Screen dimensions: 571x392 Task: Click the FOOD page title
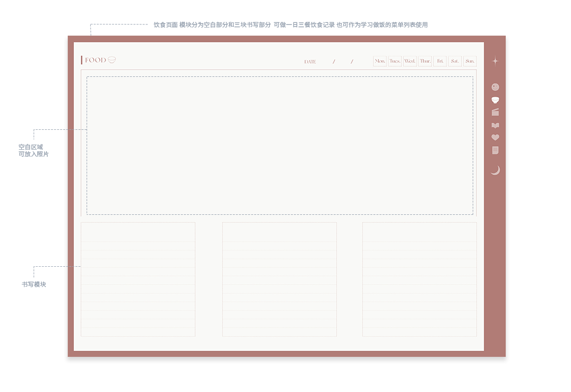(x=95, y=60)
